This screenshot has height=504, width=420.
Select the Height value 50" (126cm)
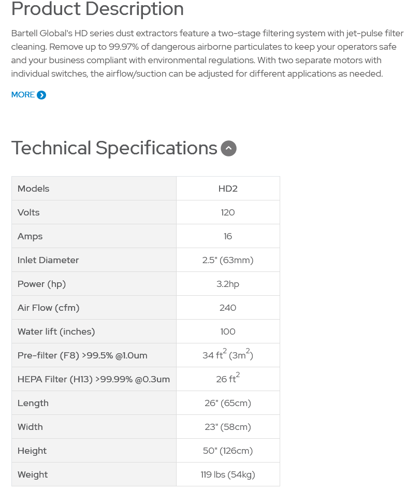click(x=228, y=451)
